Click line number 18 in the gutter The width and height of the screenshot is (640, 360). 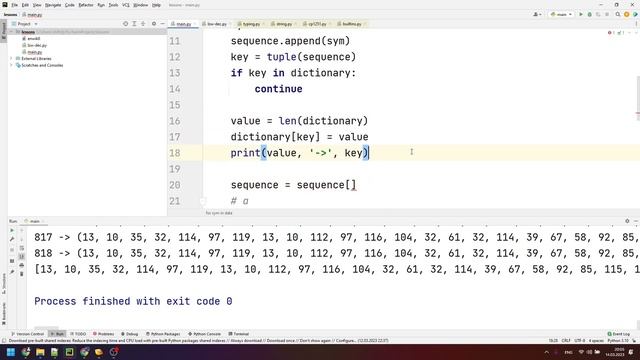(x=175, y=153)
